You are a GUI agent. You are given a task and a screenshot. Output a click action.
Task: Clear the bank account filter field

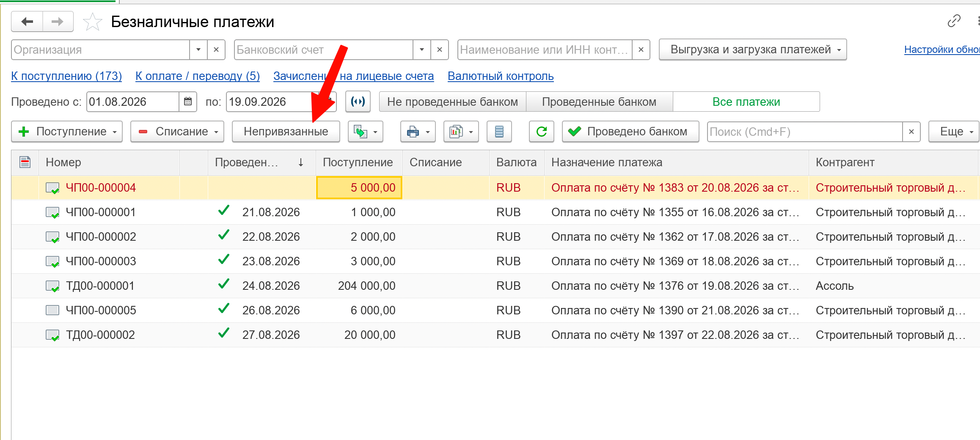440,50
